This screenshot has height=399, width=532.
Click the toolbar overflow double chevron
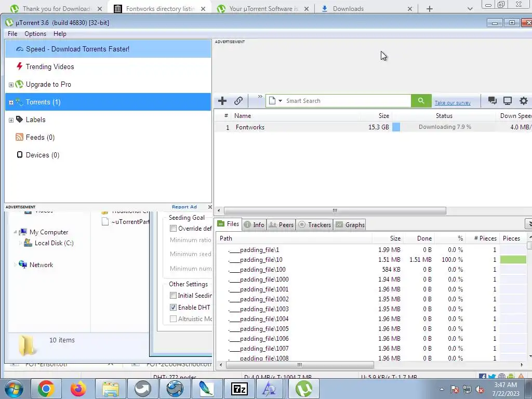click(260, 96)
